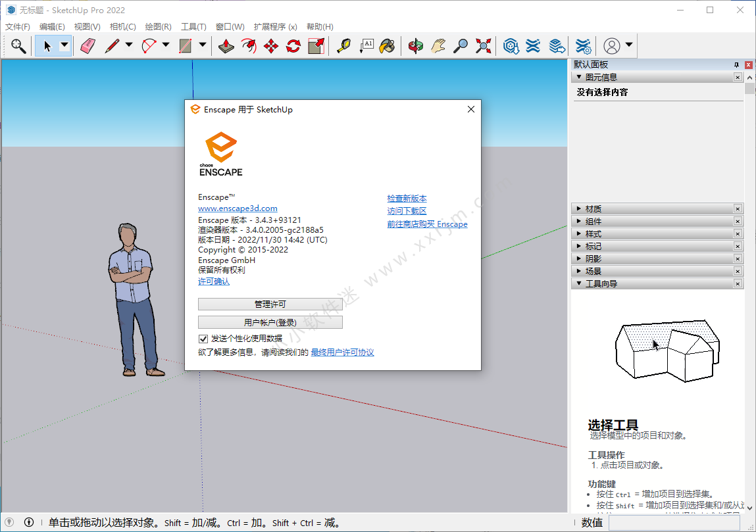Open the Arc tool dropdown arrow
This screenshot has height=532, width=756.
pos(166,45)
